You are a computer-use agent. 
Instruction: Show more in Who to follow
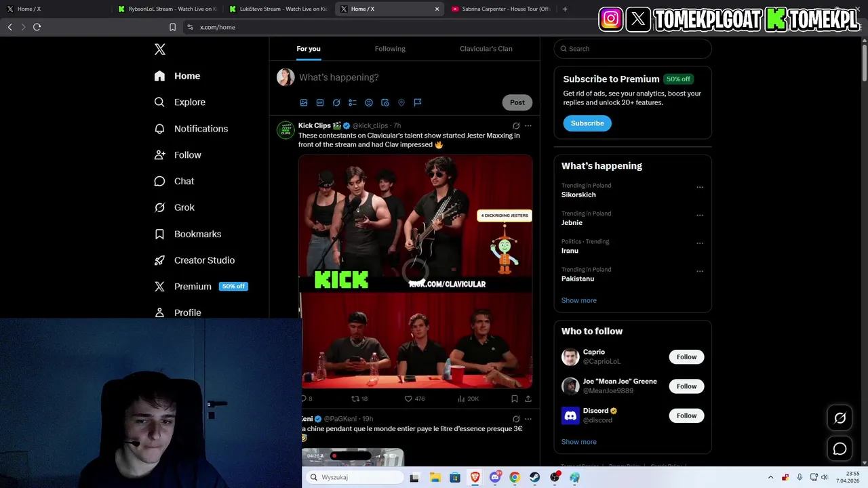point(579,442)
